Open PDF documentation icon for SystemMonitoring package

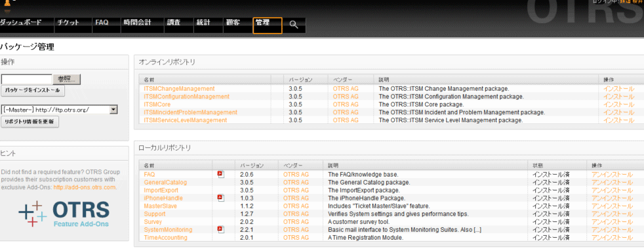click(x=220, y=229)
